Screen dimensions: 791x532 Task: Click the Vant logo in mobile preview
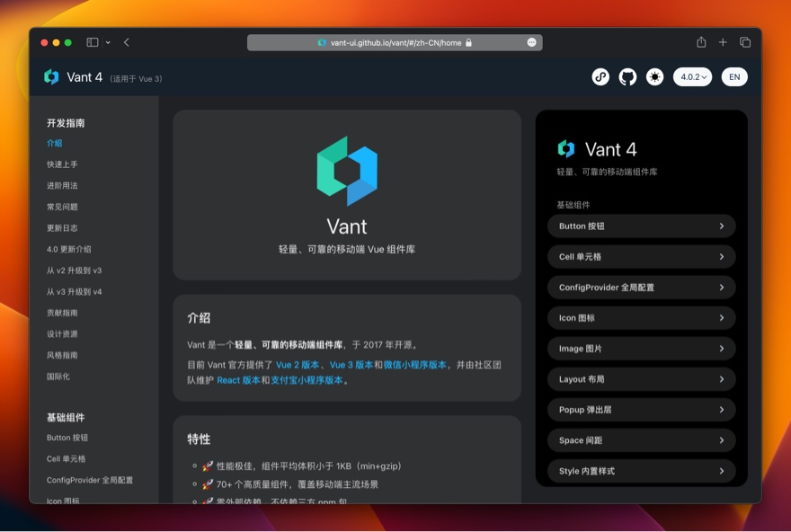coord(566,149)
